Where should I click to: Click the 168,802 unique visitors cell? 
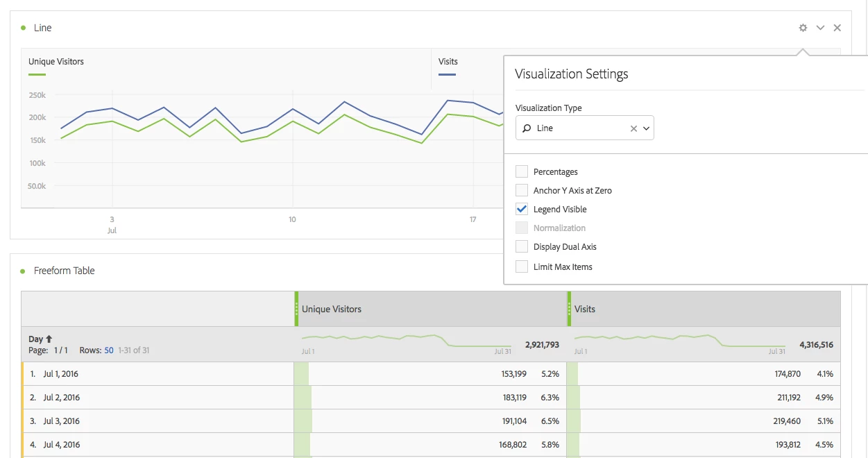(x=513, y=445)
